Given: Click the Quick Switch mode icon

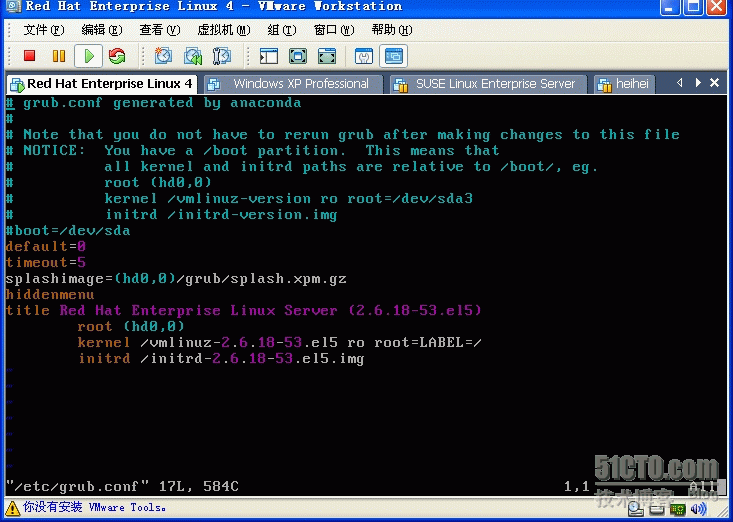Looking at the screenshot, I should point(298,56).
